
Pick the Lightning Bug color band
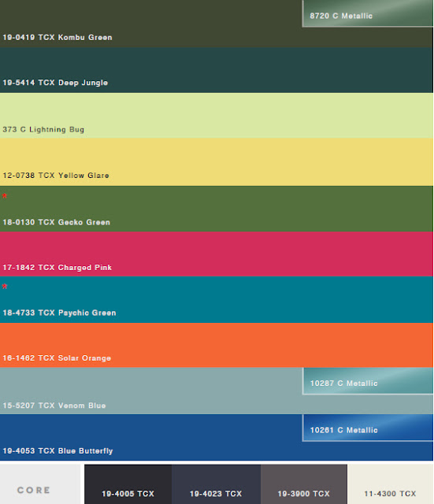[217, 116]
